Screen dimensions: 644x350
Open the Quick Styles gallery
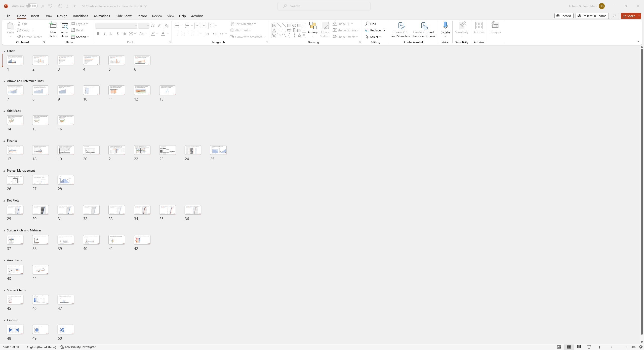pyautogui.click(x=325, y=30)
